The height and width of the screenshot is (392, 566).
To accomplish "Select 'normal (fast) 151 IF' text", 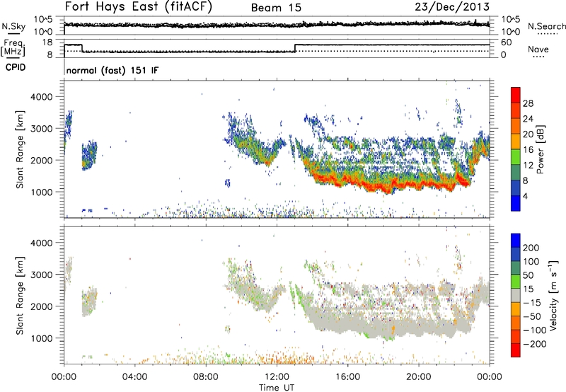I will (x=112, y=70).
